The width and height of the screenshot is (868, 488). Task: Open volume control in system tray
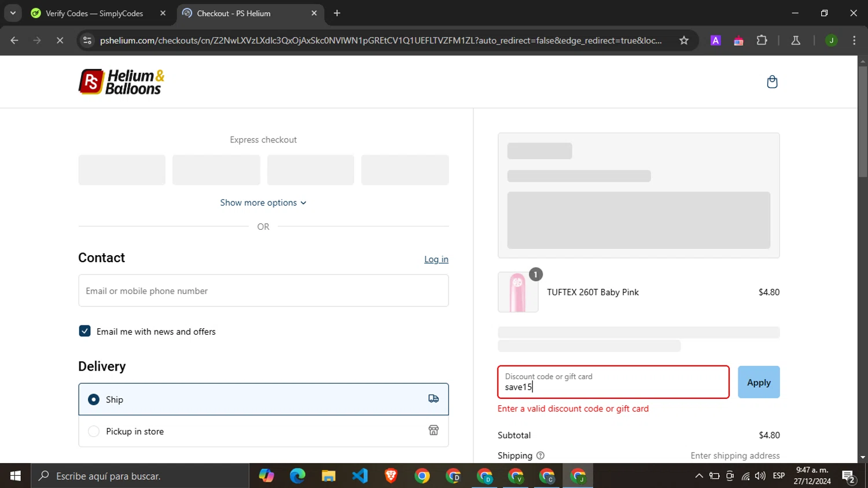click(x=760, y=476)
